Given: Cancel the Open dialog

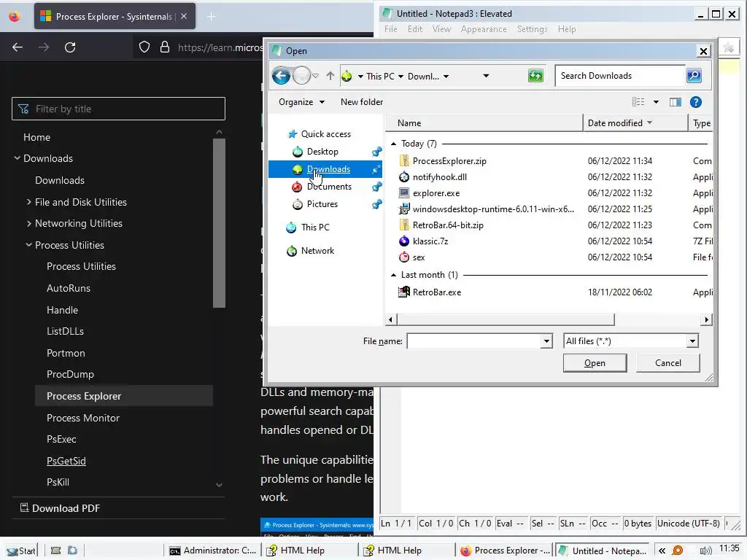Looking at the screenshot, I should [x=668, y=363].
